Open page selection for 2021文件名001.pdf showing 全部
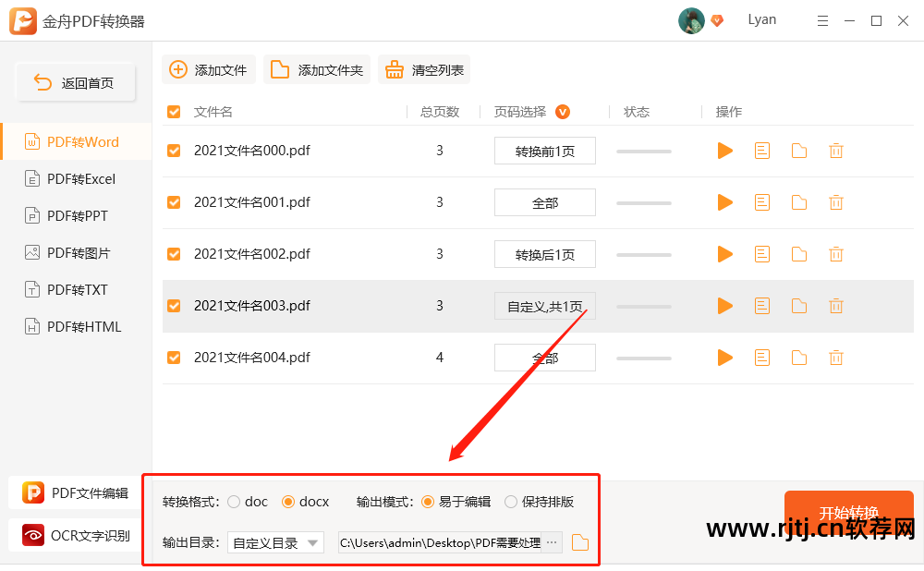Screen dimensions: 924x571 544,201
